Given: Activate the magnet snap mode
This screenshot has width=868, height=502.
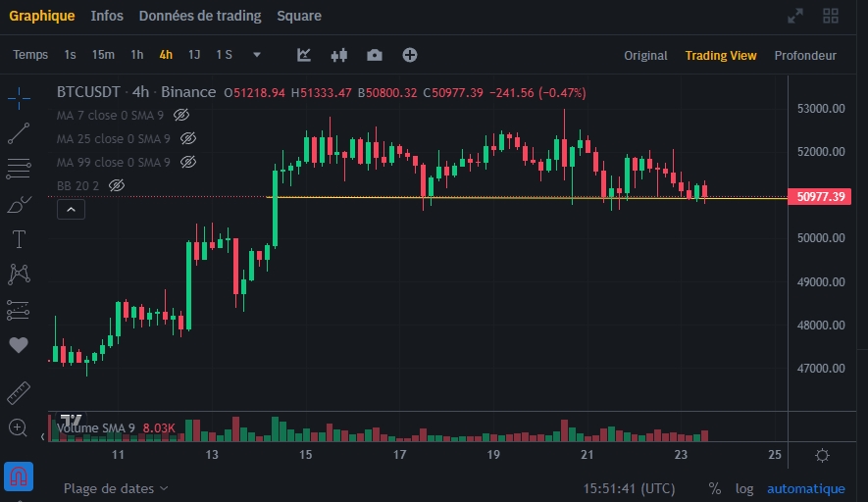Looking at the screenshot, I should click(x=19, y=477).
